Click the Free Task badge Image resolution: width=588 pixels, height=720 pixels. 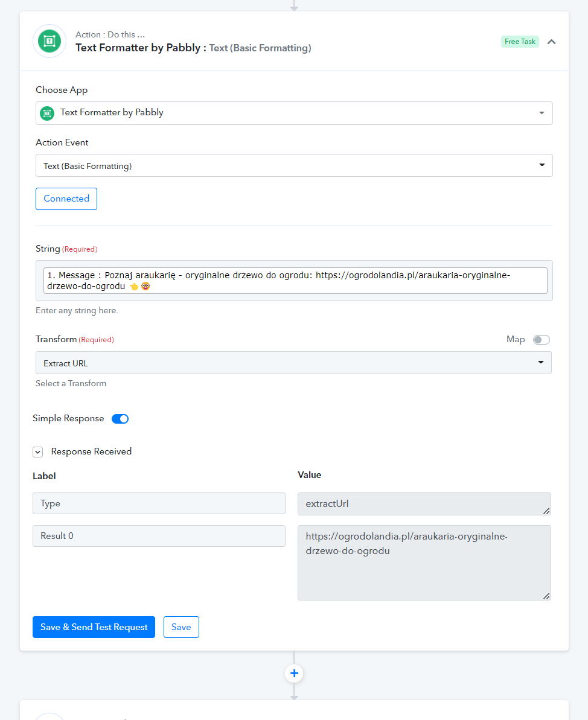(x=520, y=41)
